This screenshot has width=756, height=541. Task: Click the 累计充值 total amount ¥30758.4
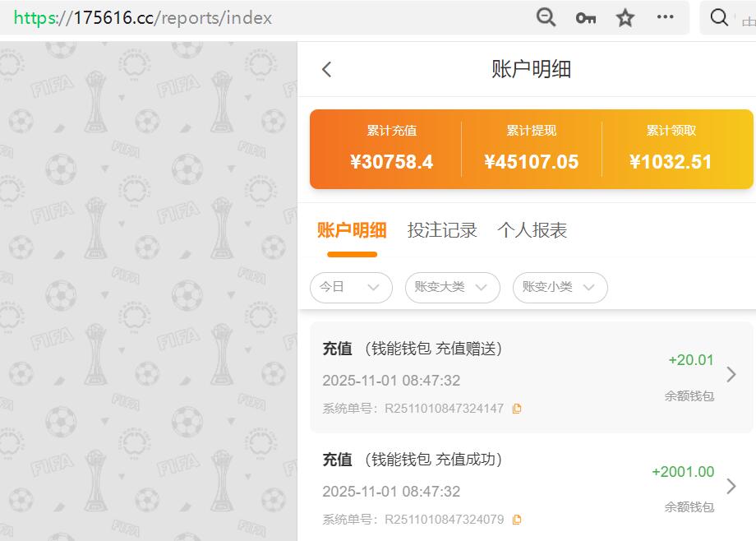tap(392, 162)
